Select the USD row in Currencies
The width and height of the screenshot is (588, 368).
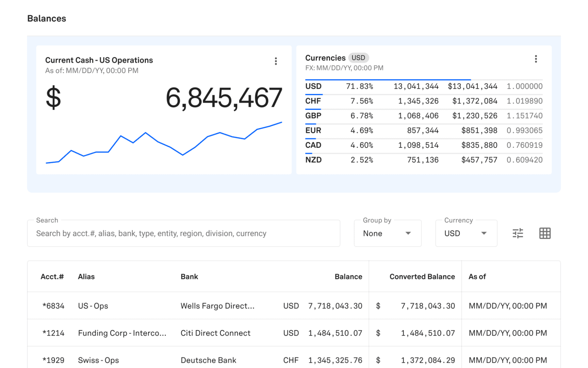coord(424,86)
